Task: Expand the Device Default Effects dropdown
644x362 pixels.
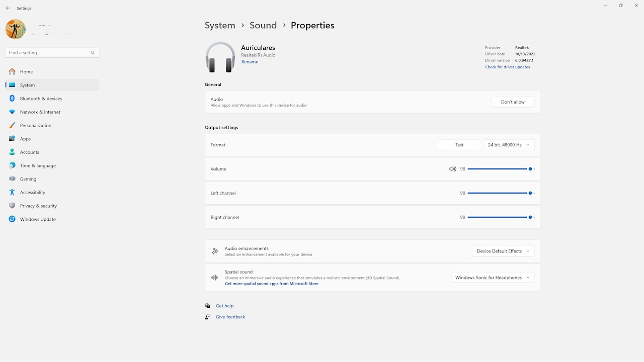Action: click(x=503, y=251)
